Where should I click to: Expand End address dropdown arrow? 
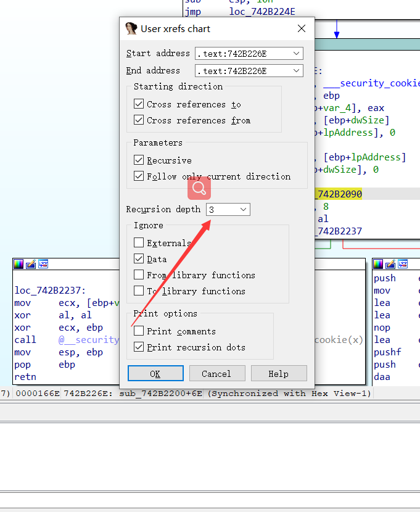pos(296,71)
